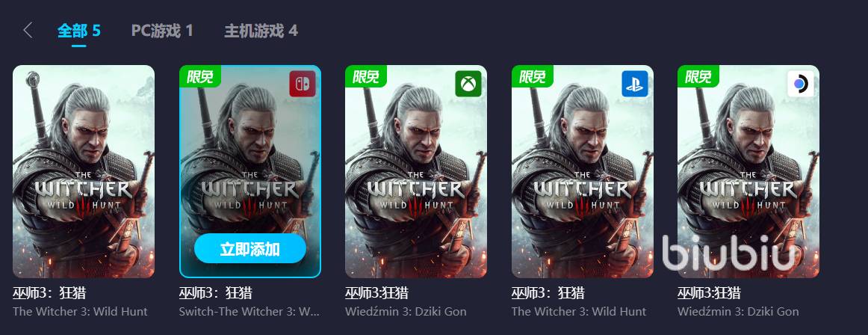Click the 限免 badge on Switch card

200,76
